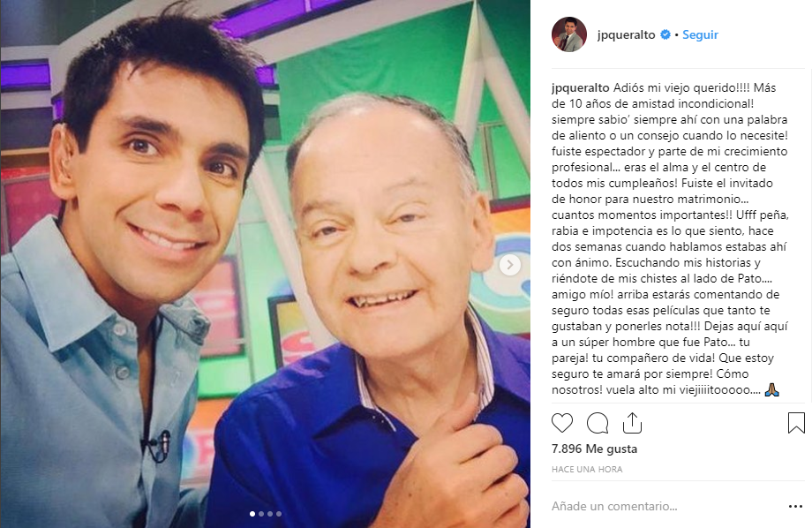The image size is (812, 528).
Task: Like the post with the heart icon
Action: 562,423
